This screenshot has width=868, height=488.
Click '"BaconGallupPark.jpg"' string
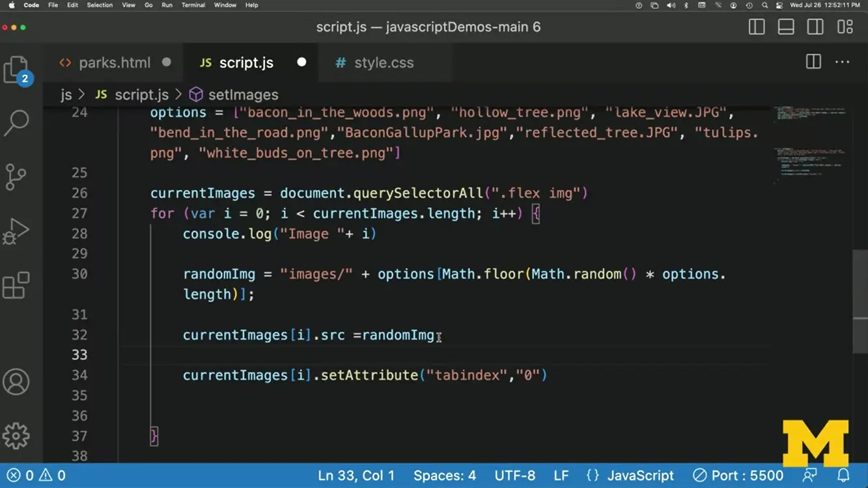pyautogui.click(x=422, y=133)
